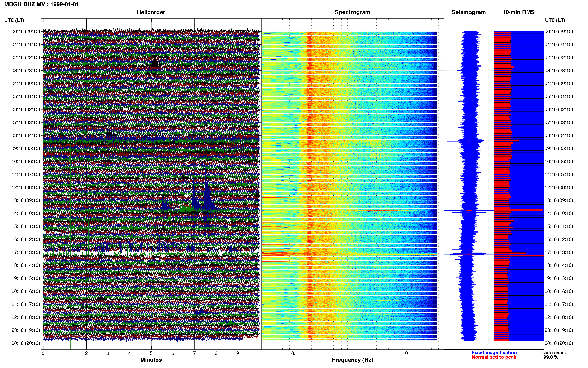Click the 'Normalised to peak' legend text
Screen dimensions: 588x368
[494, 357]
